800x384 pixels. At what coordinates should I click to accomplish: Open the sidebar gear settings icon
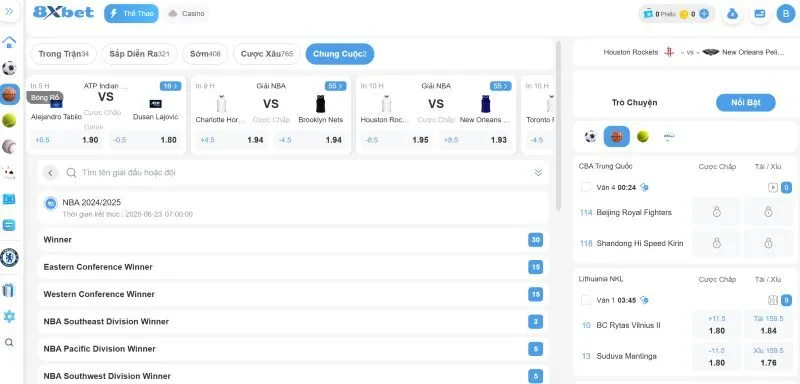pos(9,316)
